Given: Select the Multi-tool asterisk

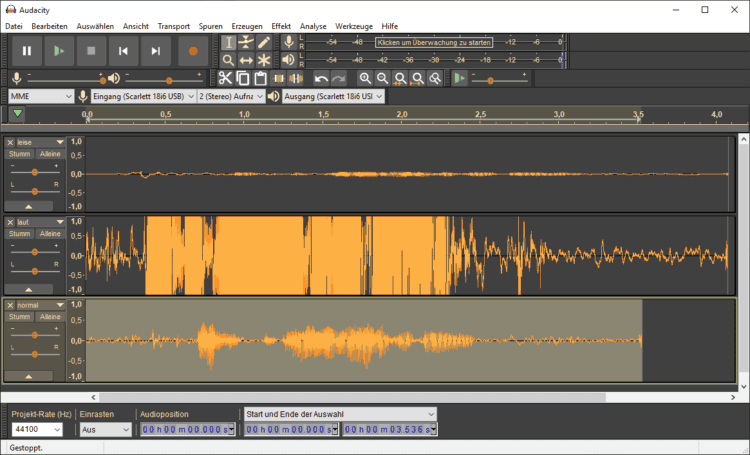Looking at the screenshot, I should click(x=264, y=60).
